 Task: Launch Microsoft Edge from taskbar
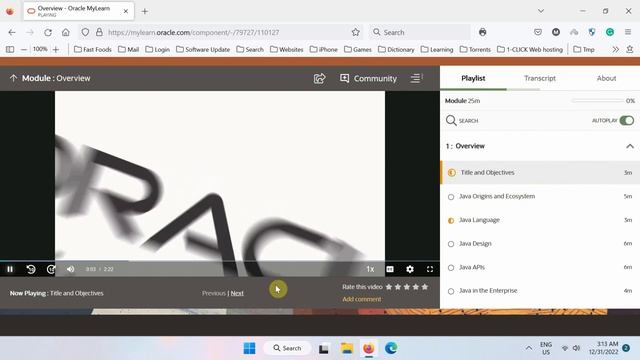pos(391,348)
